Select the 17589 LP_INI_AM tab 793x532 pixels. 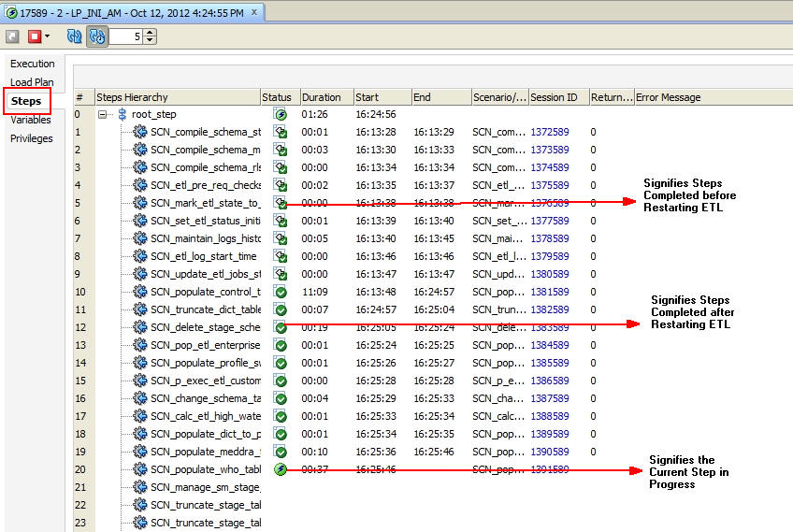tap(131, 13)
